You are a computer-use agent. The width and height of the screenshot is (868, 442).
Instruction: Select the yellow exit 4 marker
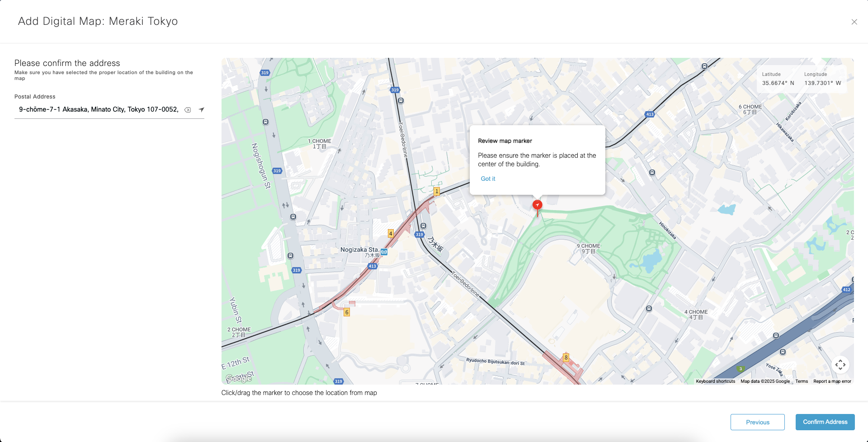click(x=391, y=234)
